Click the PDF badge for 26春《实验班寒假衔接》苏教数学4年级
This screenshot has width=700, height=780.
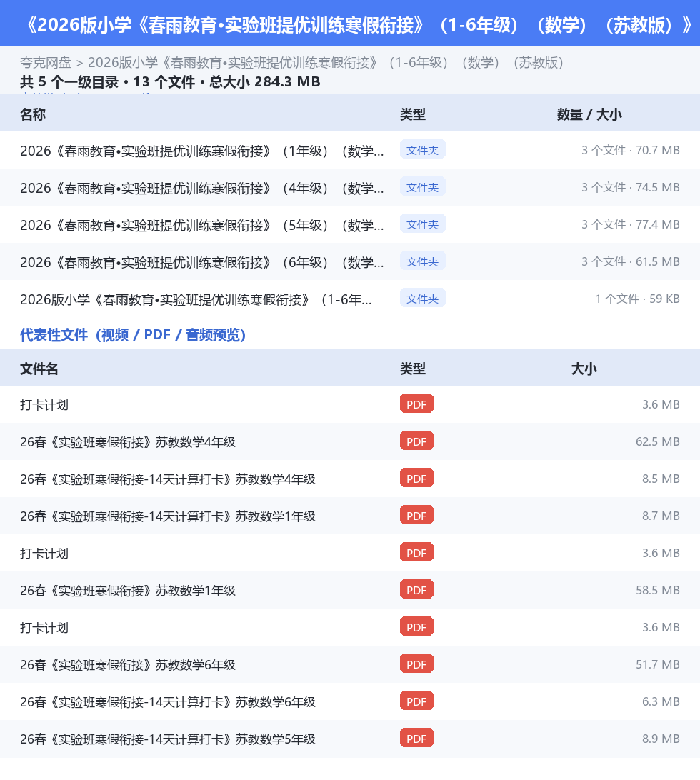416,441
